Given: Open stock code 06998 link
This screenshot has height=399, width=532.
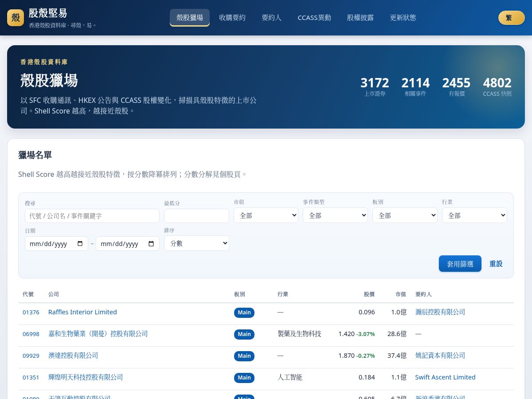Looking at the screenshot, I should click(31, 334).
